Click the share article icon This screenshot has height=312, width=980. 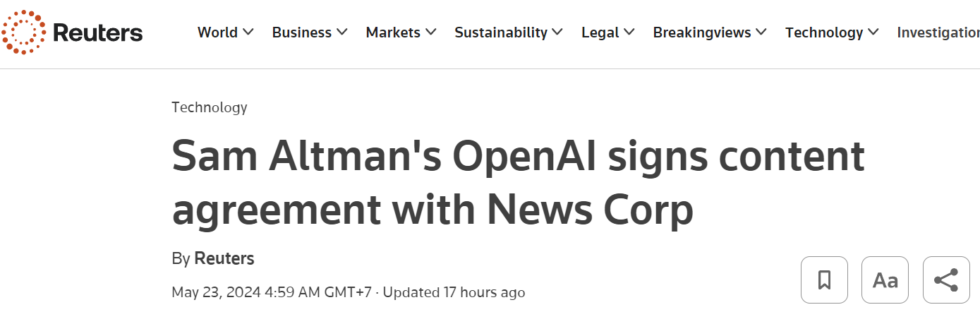[x=946, y=280]
